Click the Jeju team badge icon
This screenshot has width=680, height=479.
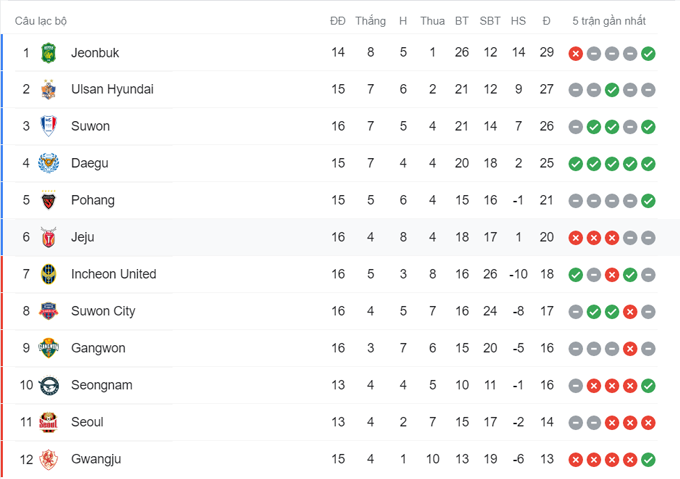coord(49,237)
